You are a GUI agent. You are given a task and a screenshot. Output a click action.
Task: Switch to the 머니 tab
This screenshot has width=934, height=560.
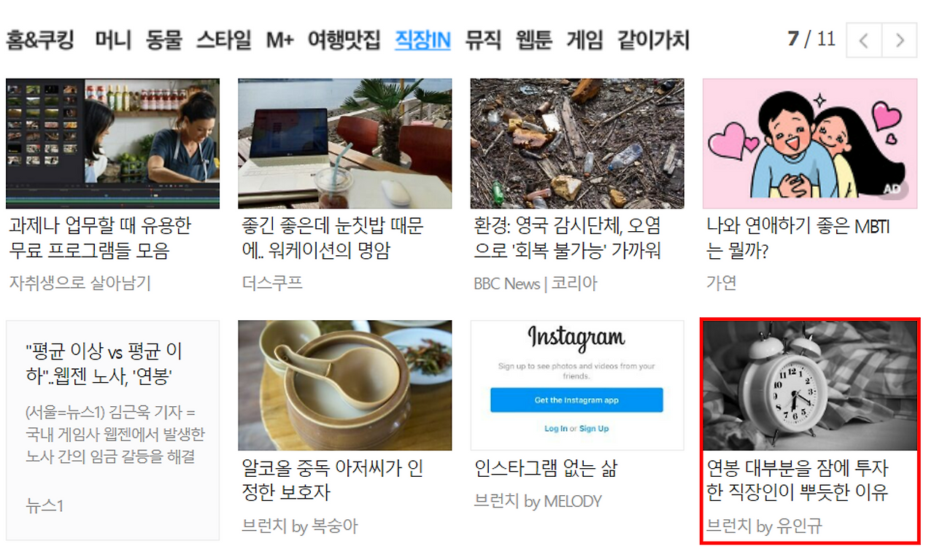click(x=113, y=39)
